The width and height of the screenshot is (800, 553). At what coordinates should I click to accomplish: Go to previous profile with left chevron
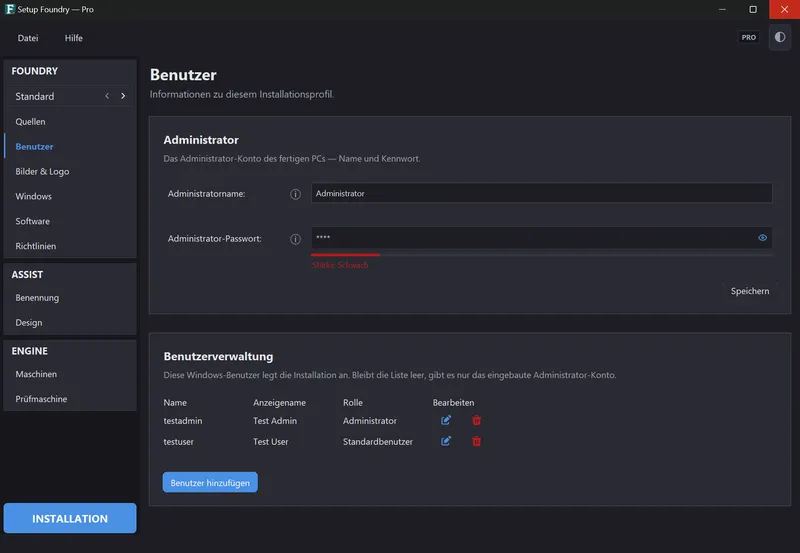pos(107,96)
